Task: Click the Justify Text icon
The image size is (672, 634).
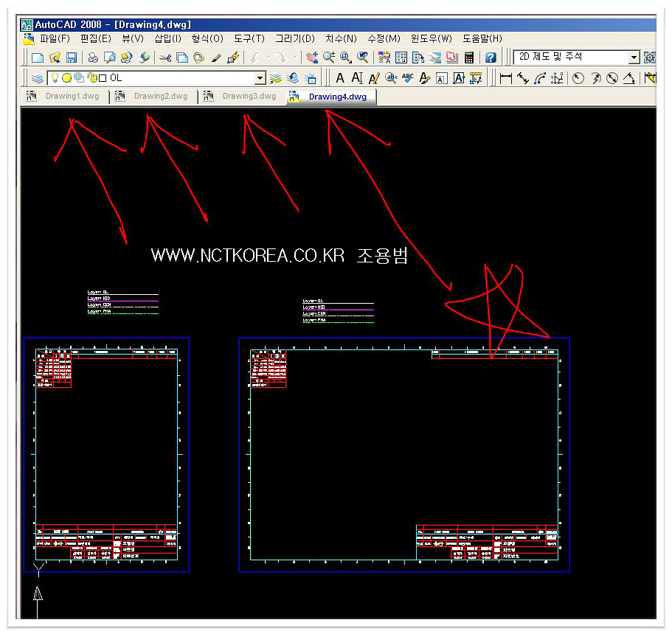Action: point(459,78)
